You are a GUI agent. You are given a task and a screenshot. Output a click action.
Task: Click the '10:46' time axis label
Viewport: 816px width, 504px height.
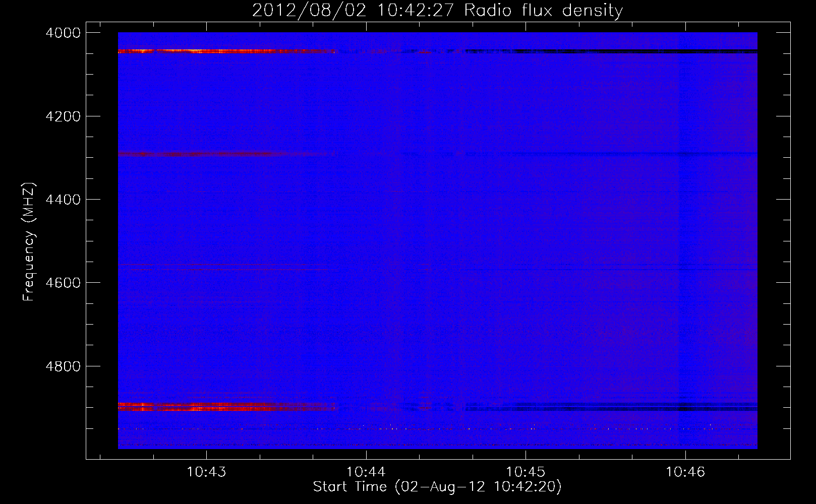[685, 472]
